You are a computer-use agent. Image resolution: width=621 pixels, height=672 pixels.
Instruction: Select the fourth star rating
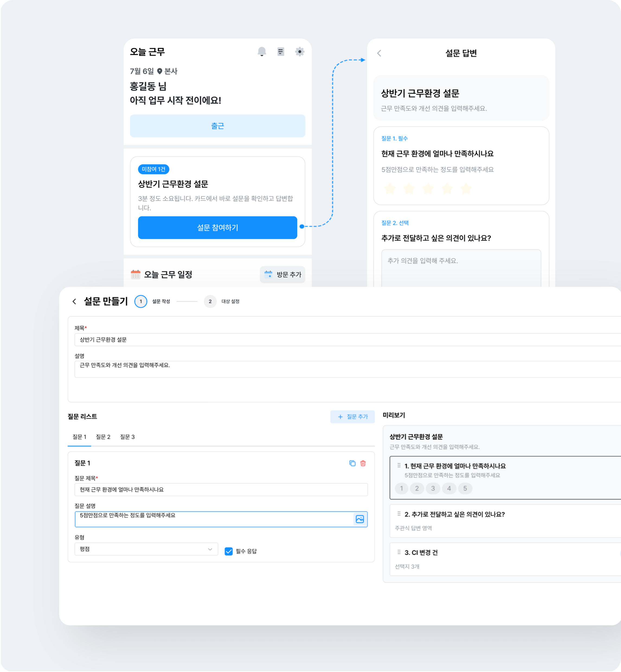(447, 188)
